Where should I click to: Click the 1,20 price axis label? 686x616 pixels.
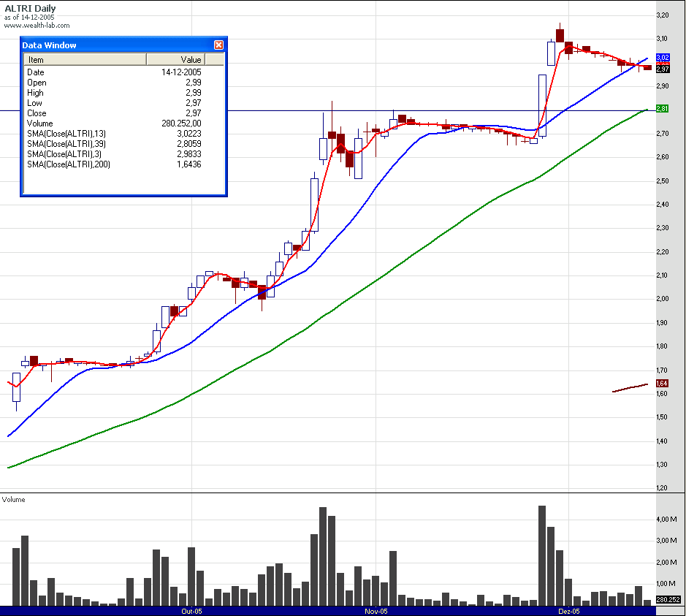pyautogui.click(x=663, y=488)
